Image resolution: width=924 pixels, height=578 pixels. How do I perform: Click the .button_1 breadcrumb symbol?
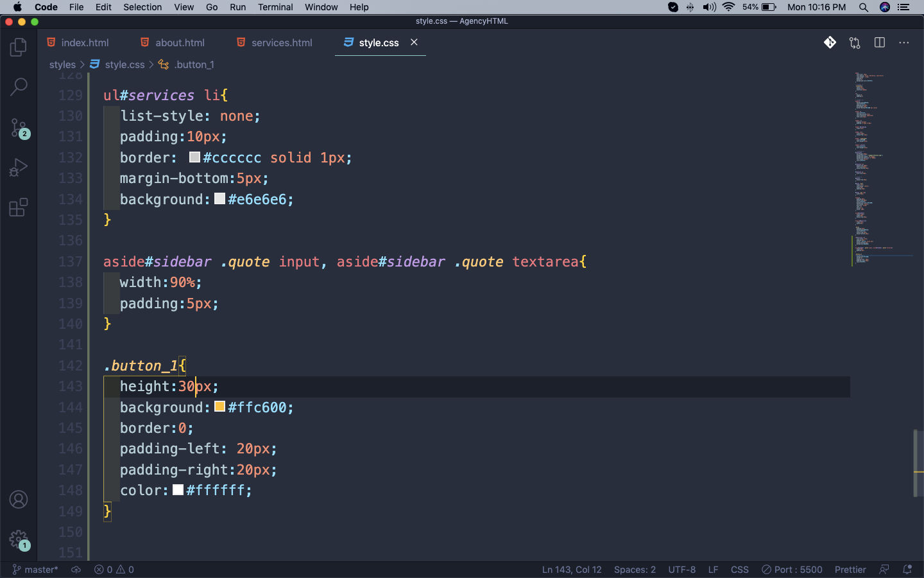coord(187,65)
